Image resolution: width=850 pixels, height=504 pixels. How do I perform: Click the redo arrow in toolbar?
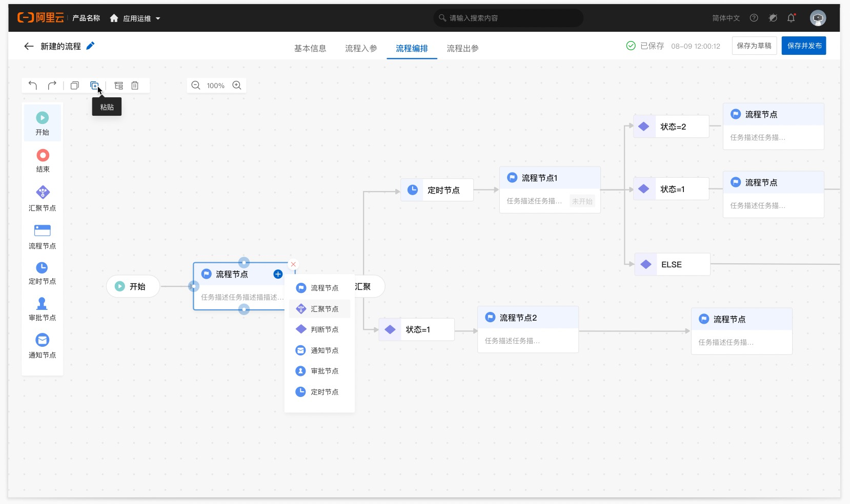(x=52, y=86)
